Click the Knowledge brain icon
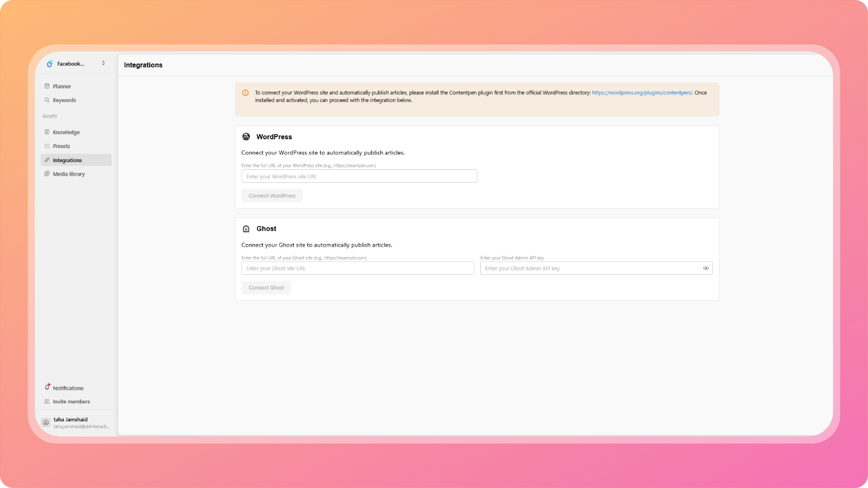This screenshot has height=488, width=868. (x=47, y=132)
